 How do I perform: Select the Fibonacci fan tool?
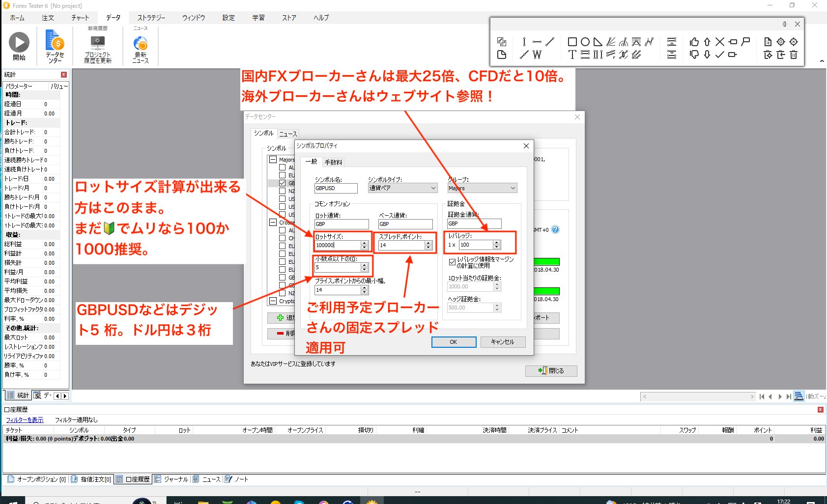tap(611, 42)
